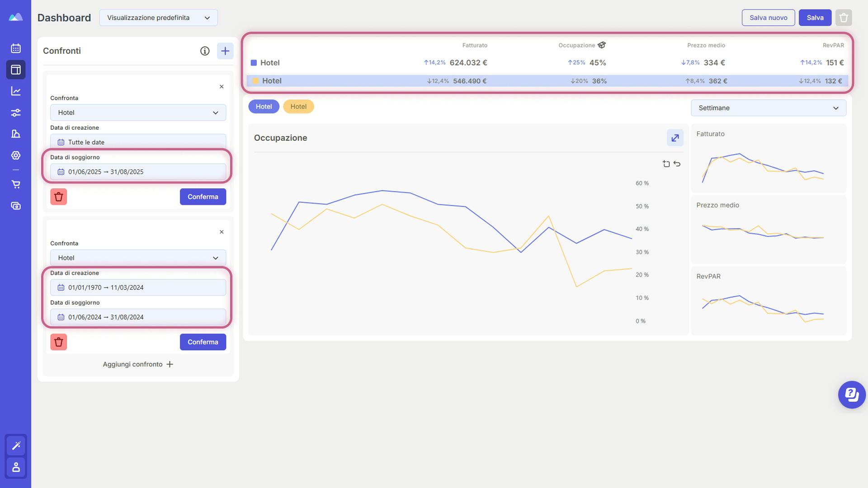The height and width of the screenshot is (488, 868).
Task: Click the Salva nuovo button
Action: [769, 18]
